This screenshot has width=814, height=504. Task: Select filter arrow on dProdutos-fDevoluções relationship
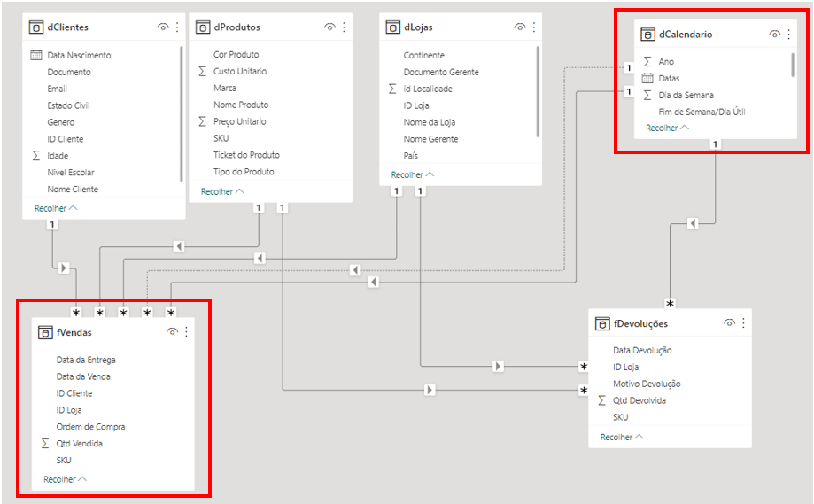point(430,390)
